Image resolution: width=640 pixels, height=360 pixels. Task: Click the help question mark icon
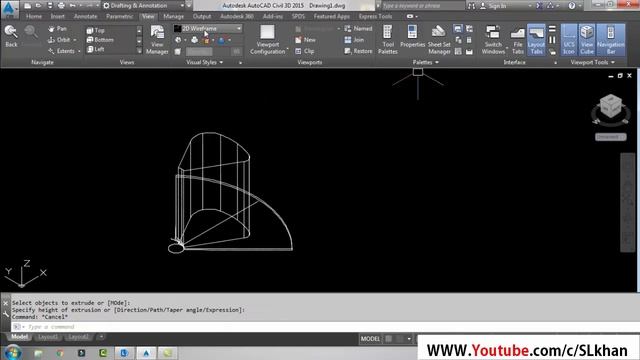pyautogui.click(x=572, y=6)
